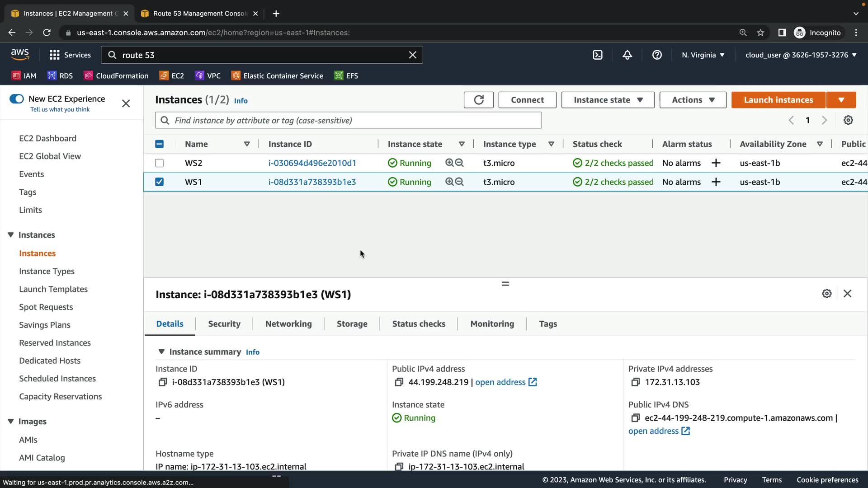Open the Actions dropdown menu
868x488 pixels.
693,100
